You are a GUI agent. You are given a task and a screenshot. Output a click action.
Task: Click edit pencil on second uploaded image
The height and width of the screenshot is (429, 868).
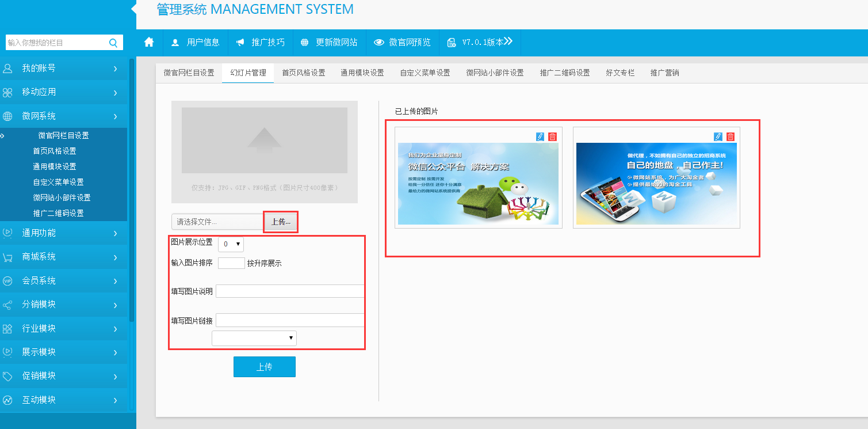pos(718,136)
